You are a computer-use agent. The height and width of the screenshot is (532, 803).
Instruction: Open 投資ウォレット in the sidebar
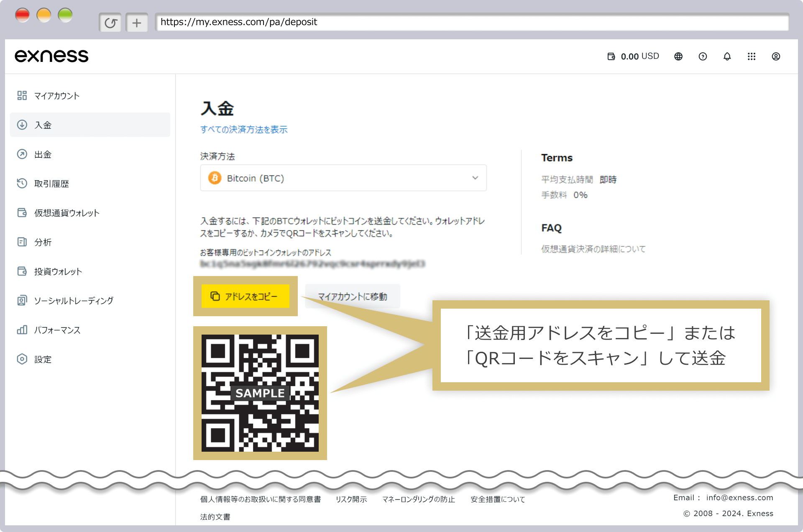(x=90, y=271)
